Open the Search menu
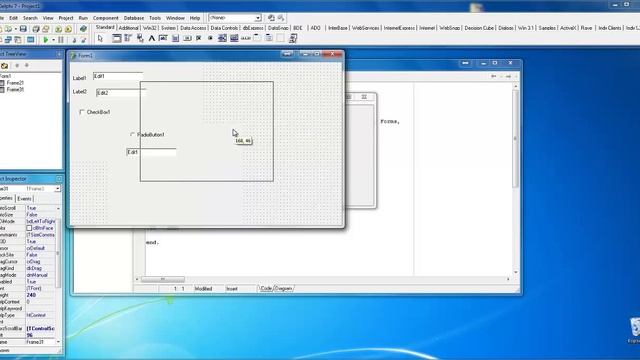640x360 pixels. click(30, 18)
